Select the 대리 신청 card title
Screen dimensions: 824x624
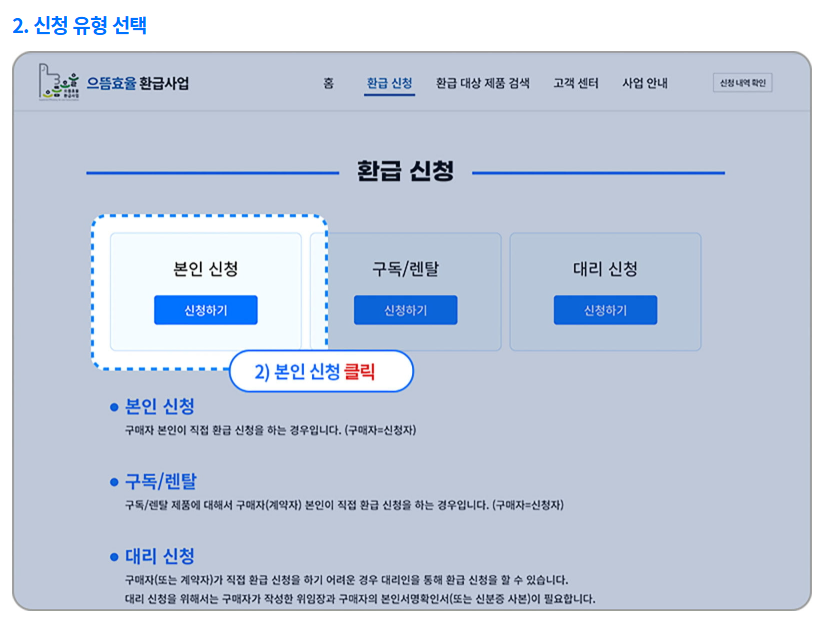click(x=605, y=269)
